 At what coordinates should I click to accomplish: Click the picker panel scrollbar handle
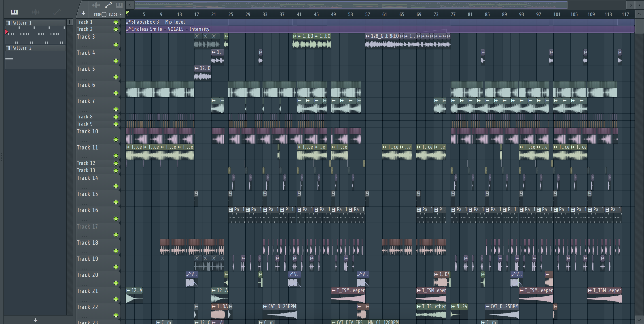point(70,22)
